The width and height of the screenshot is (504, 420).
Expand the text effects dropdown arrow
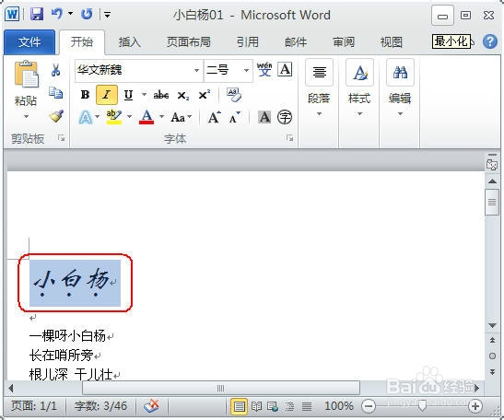[x=98, y=117]
